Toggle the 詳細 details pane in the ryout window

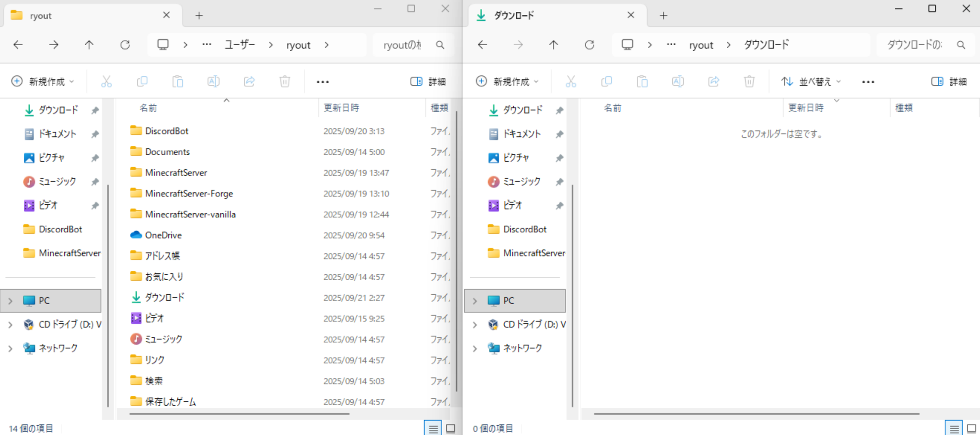428,81
